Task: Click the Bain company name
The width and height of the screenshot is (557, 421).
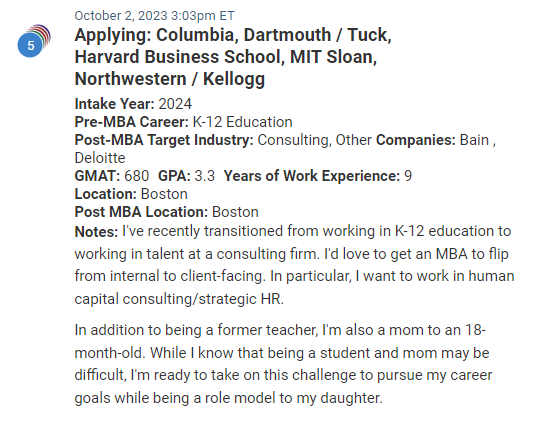Action: [x=474, y=140]
